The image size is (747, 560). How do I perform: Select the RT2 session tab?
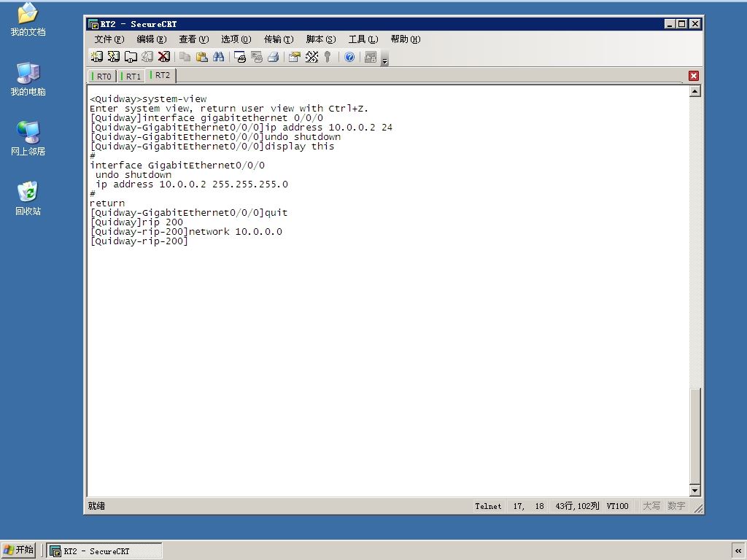(160, 75)
